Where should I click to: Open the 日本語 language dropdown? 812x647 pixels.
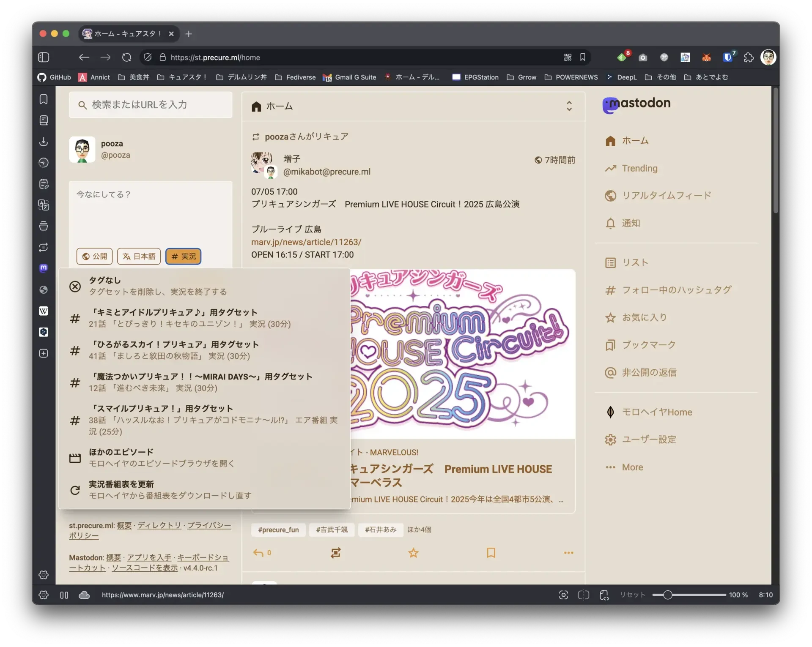[x=139, y=256]
